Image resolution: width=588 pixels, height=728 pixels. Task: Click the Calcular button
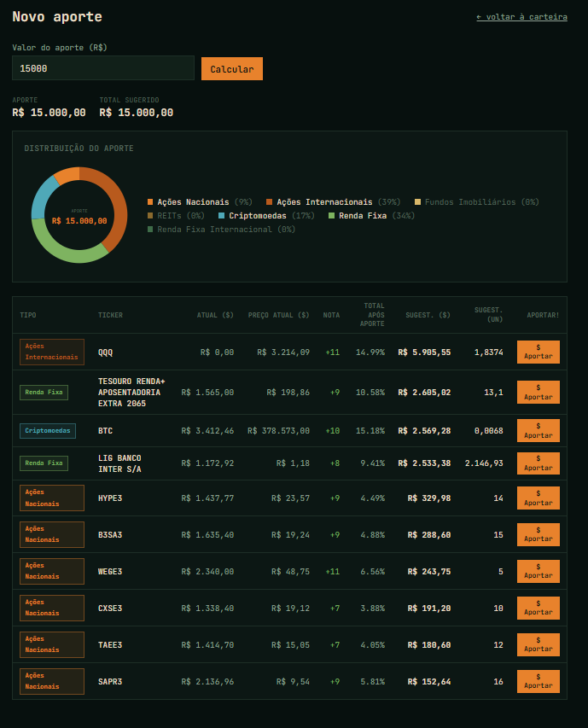pyautogui.click(x=231, y=69)
